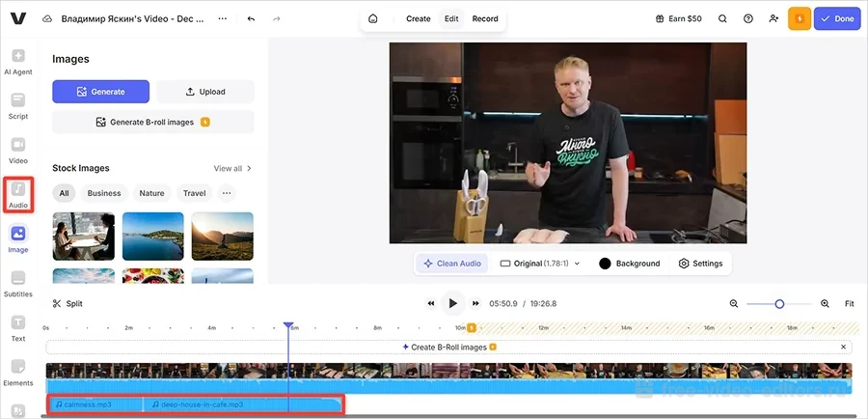The height and width of the screenshot is (419, 868).
Task: Select the lake island stock image
Action: click(152, 237)
